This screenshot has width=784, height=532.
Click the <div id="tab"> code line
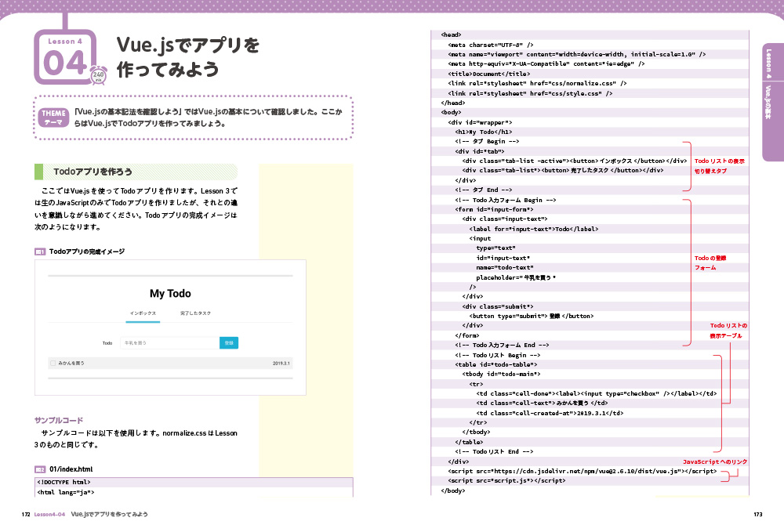coord(480,151)
